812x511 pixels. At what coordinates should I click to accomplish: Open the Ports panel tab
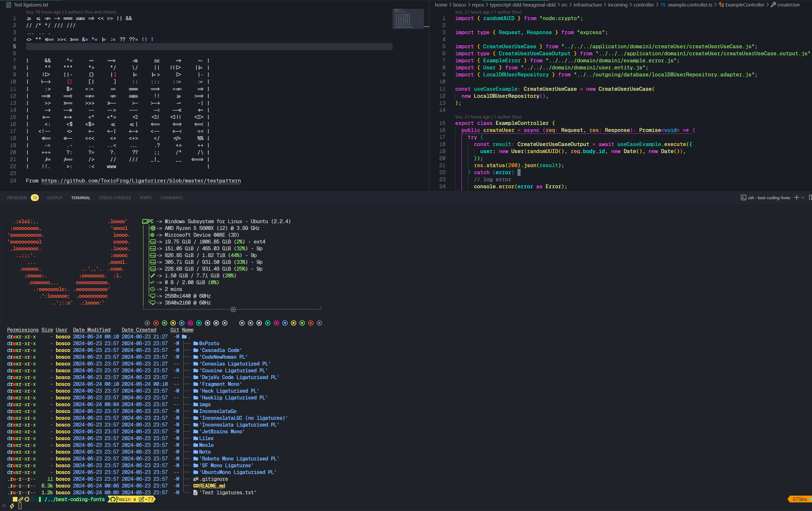(x=146, y=198)
